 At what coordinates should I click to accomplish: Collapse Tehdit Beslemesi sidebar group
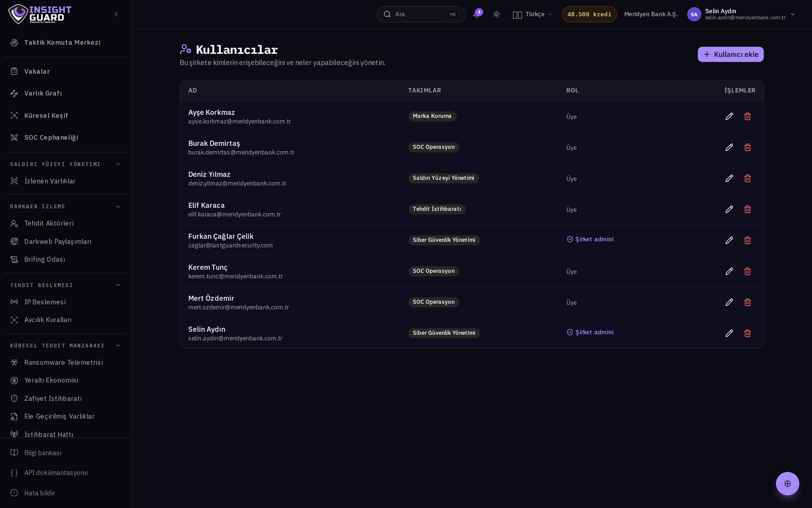pyautogui.click(x=118, y=285)
